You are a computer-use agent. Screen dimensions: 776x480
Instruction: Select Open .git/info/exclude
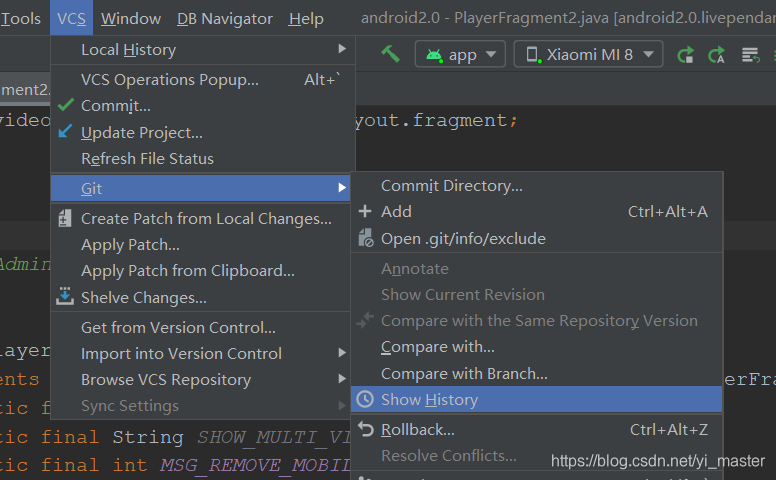pos(536,239)
